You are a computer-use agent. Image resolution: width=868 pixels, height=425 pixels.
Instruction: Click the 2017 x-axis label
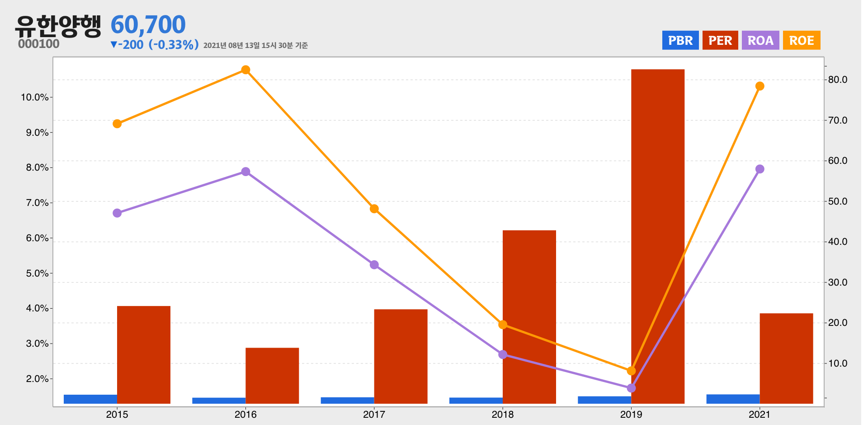(374, 414)
